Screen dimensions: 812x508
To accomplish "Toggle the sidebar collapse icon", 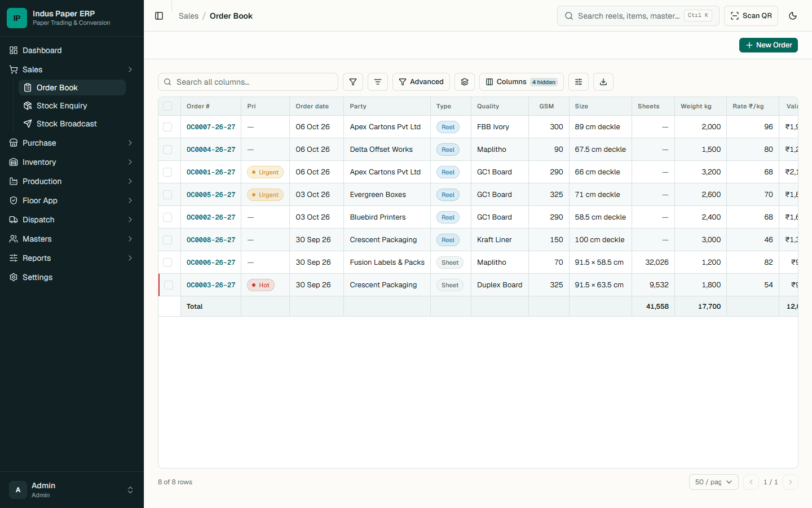I will click(159, 16).
